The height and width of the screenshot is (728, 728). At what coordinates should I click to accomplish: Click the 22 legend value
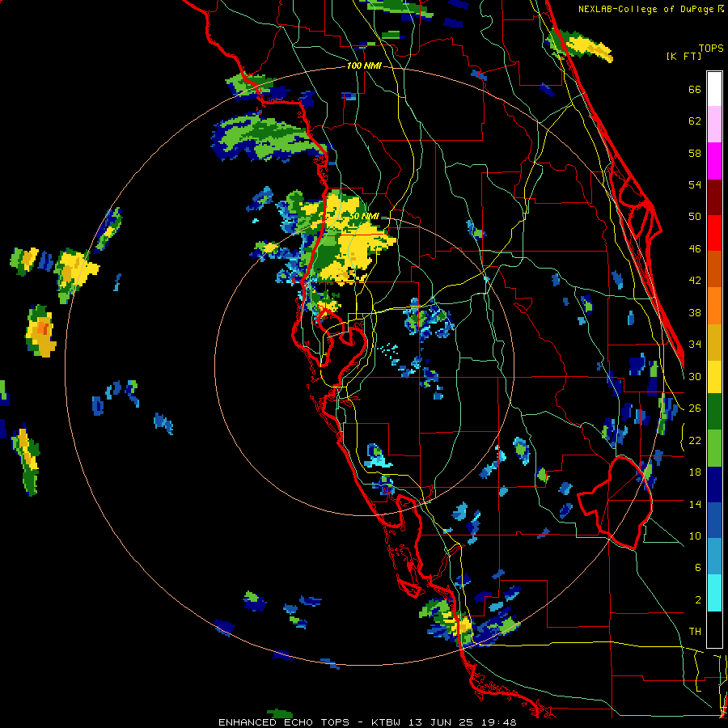695,440
